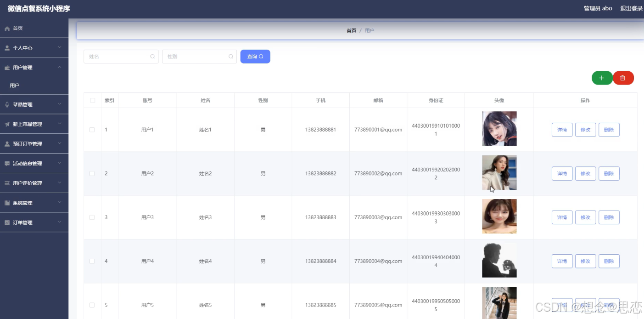644x319 pixels.
Task: Click the search icon in 姓名 field
Action: click(x=152, y=57)
